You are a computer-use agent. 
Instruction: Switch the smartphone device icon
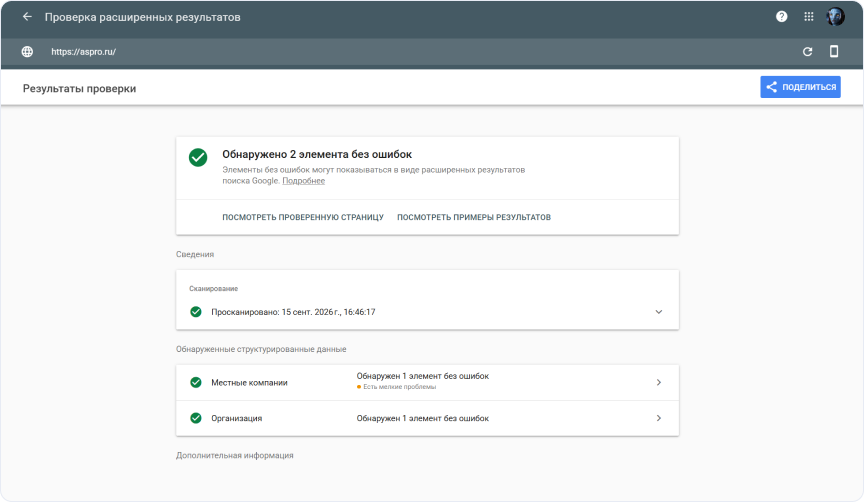click(x=834, y=51)
